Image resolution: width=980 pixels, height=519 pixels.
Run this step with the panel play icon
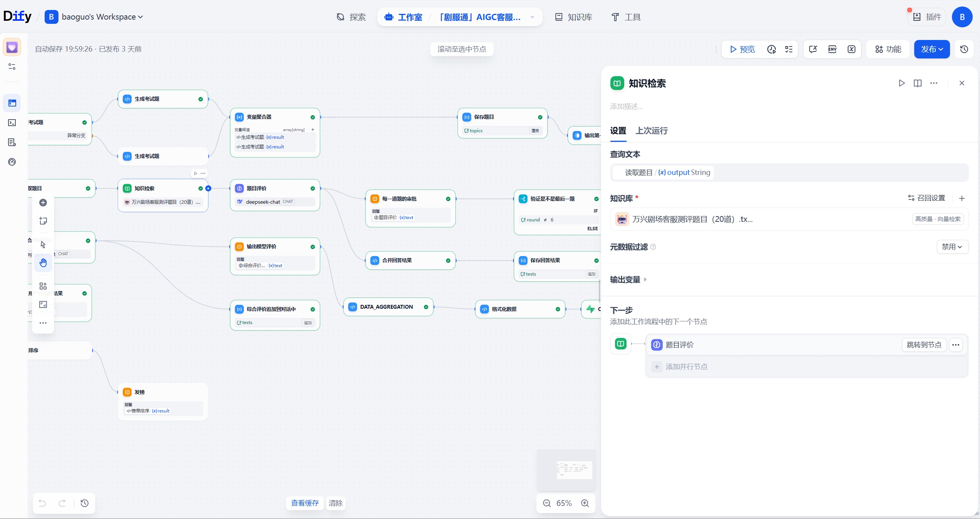point(902,83)
